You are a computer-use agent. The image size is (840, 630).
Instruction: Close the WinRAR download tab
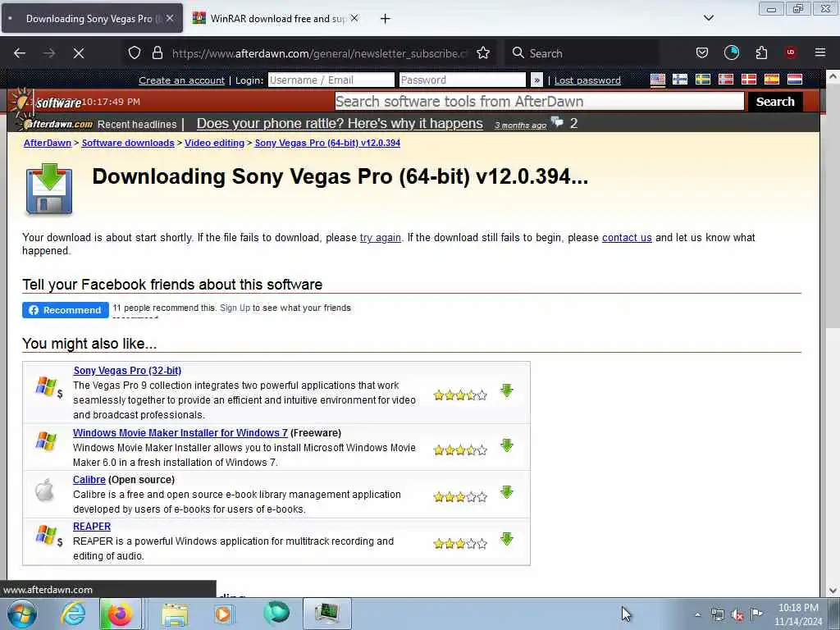pos(354,18)
